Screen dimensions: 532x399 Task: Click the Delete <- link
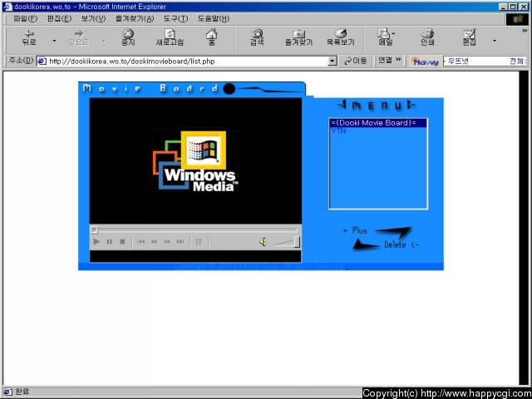point(401,244)
